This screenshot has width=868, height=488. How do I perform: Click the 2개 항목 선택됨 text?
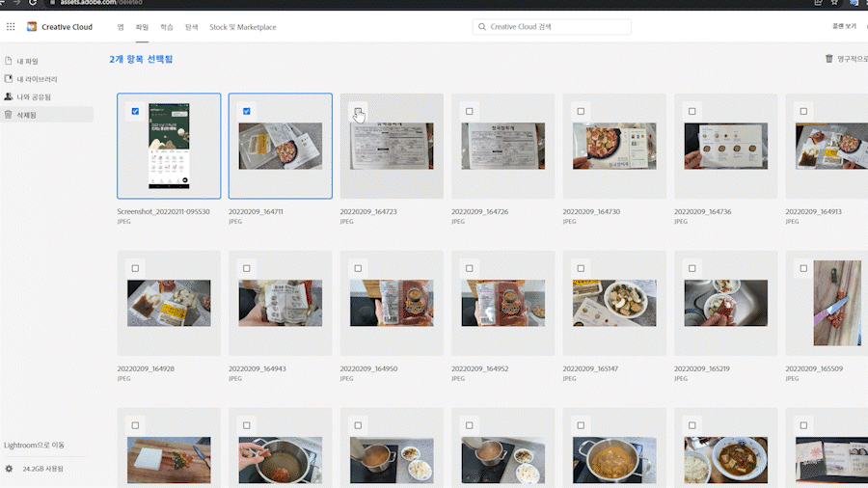tap(141, 59)
